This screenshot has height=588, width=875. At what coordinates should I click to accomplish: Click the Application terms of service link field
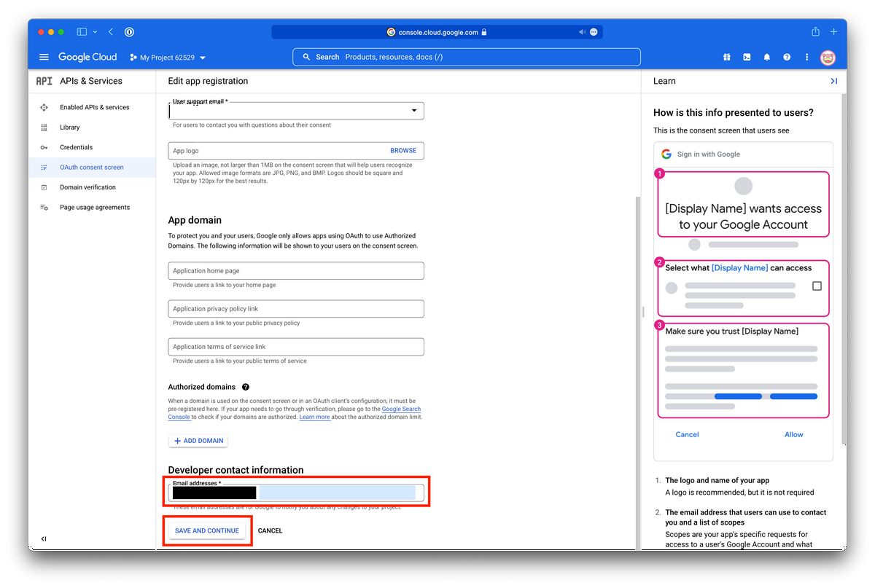296,347
